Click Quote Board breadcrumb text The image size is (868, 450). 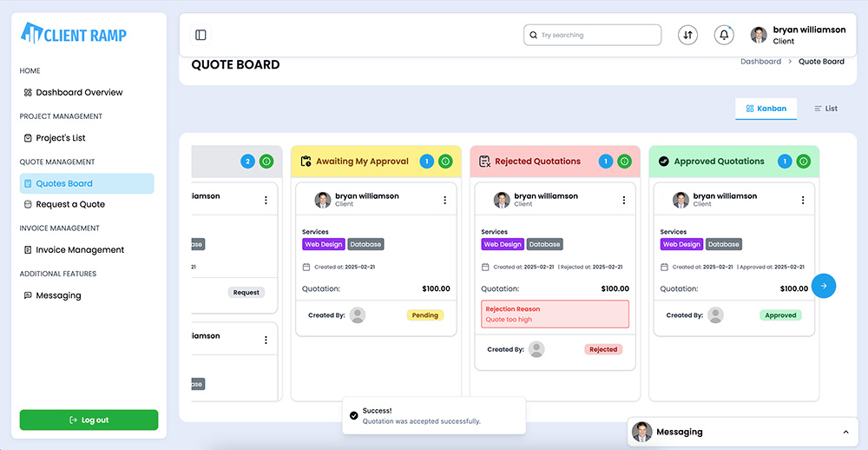[x=821, y=62]
